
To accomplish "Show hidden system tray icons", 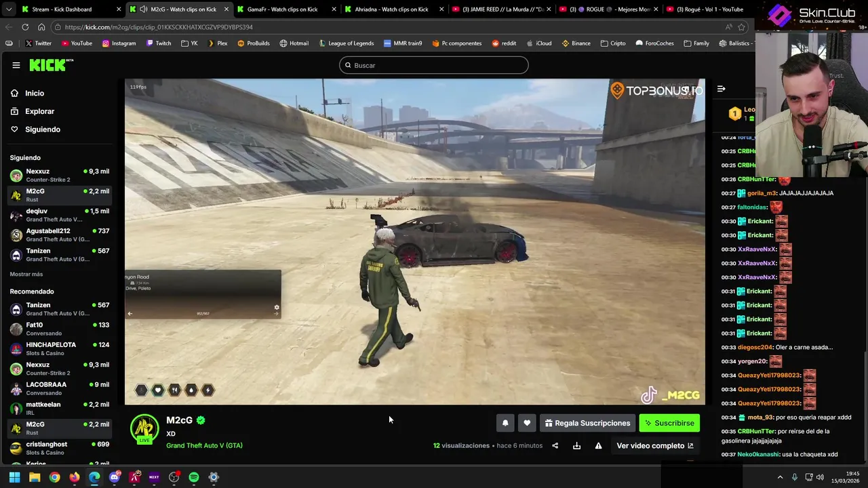I will [x=780, y=477].
